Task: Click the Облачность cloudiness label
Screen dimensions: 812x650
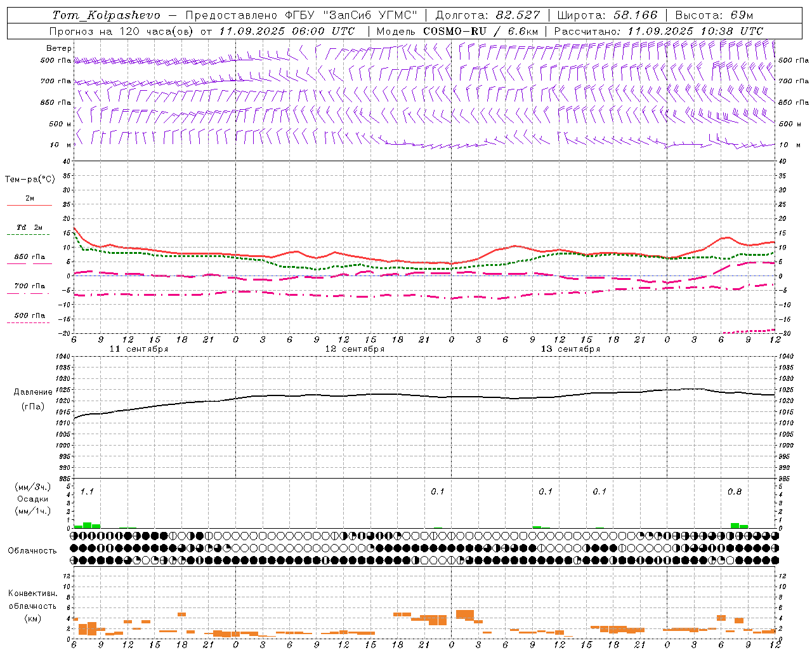Action: tap(32, 551)
